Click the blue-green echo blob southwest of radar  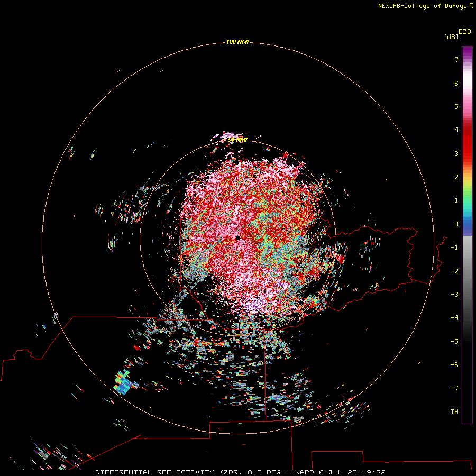(x=123, y=382)
